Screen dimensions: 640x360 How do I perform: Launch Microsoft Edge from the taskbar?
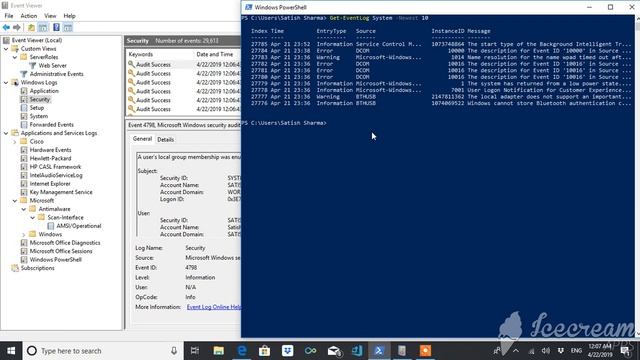[242, 351]
